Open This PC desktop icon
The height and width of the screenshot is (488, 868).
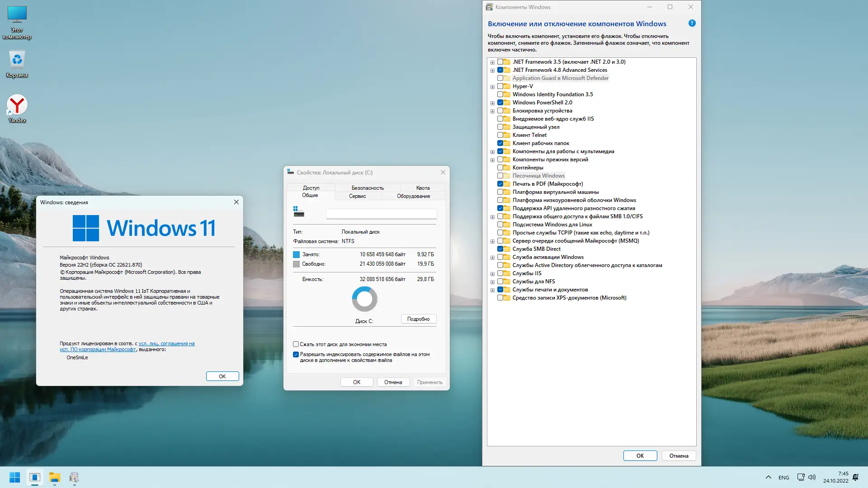click(x=17, y=15)
